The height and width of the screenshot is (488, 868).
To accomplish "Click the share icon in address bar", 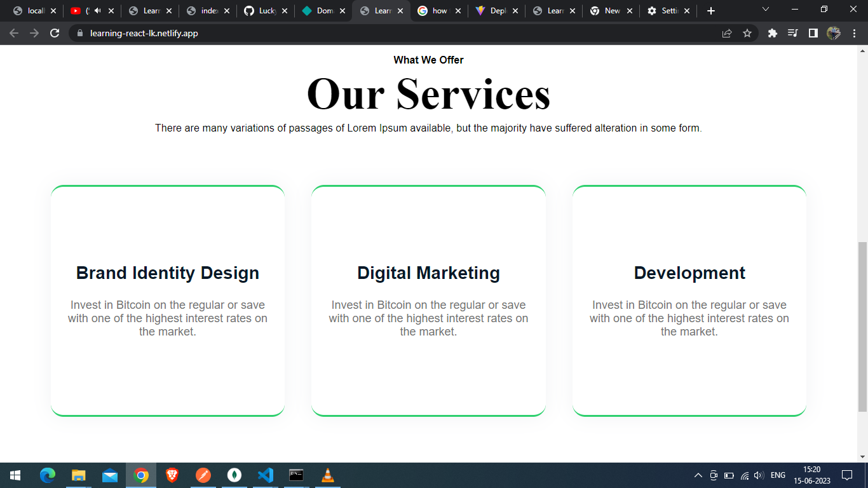I will (726, 33).
